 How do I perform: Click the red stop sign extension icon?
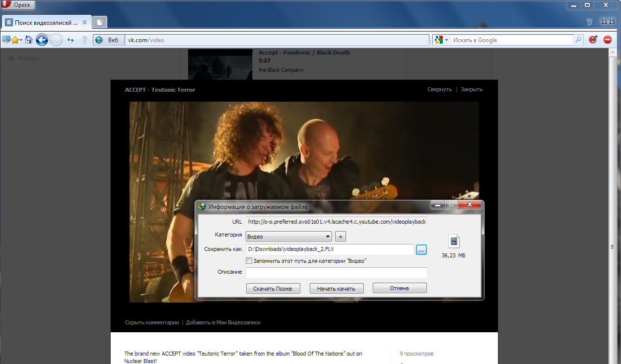pyautogui.click(x=608, y=40)
